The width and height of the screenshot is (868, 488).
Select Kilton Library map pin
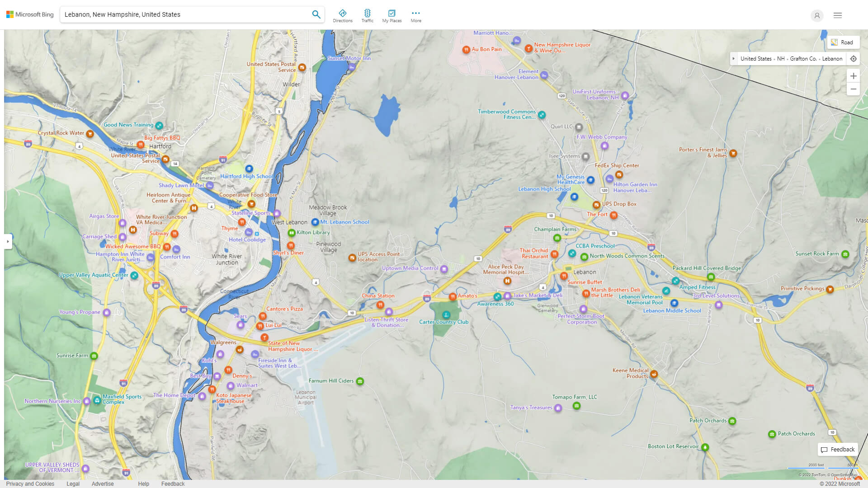coord(292,233)
